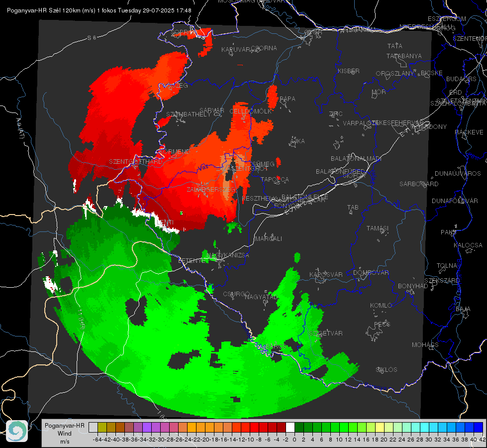Select the KALOCSA label
This screenshot has height=448, width=487.
[468, 245]
